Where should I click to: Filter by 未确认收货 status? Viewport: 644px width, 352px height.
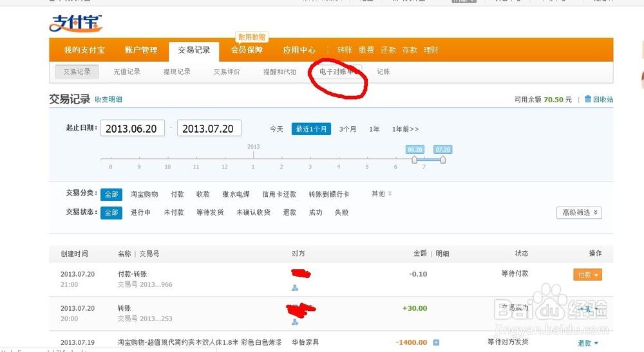(x=253, y=212)
